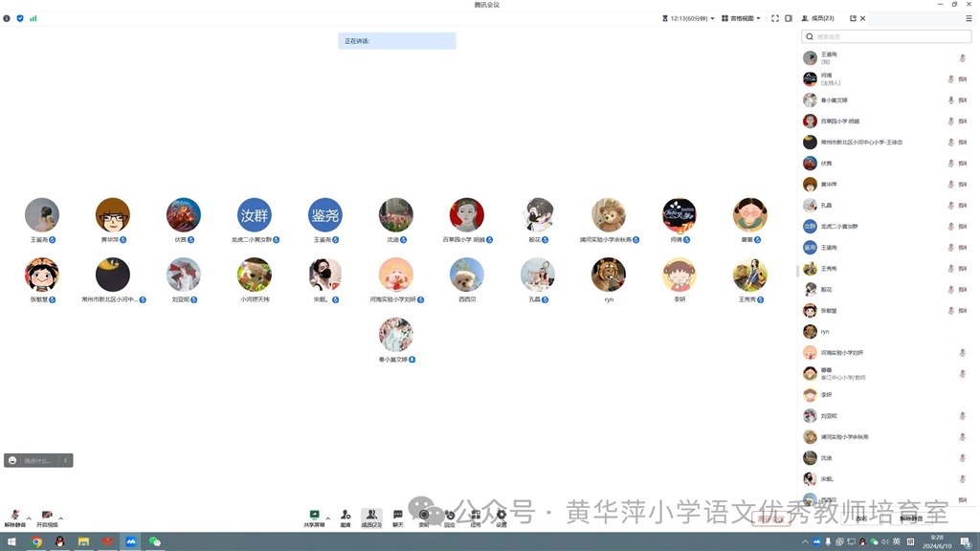Open the meeting timer 12:13 dropdown
980x551 pixels.
688,19
